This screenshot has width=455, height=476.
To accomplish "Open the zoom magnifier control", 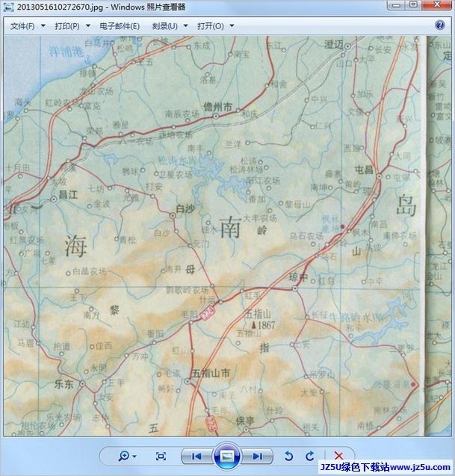I will 123,456.
